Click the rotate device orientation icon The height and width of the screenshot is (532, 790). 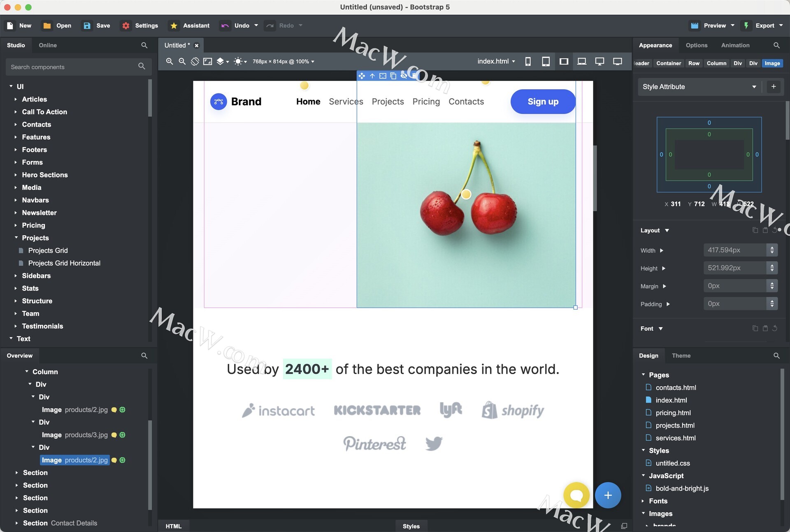tap(195, 61)
